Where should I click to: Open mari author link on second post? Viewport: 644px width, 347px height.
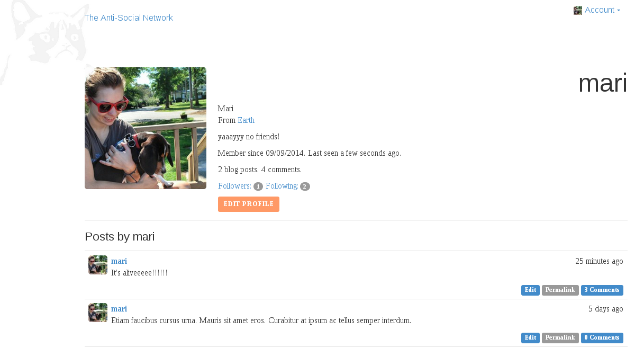[119, 309]
